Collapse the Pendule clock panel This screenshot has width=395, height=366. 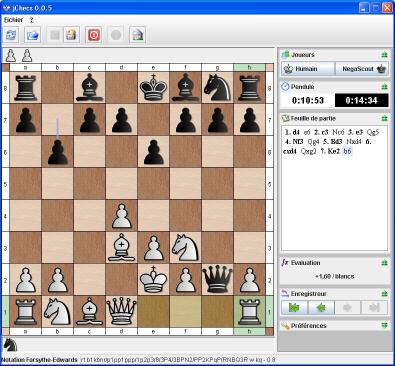pyautogui.click(x=384, y=87)
